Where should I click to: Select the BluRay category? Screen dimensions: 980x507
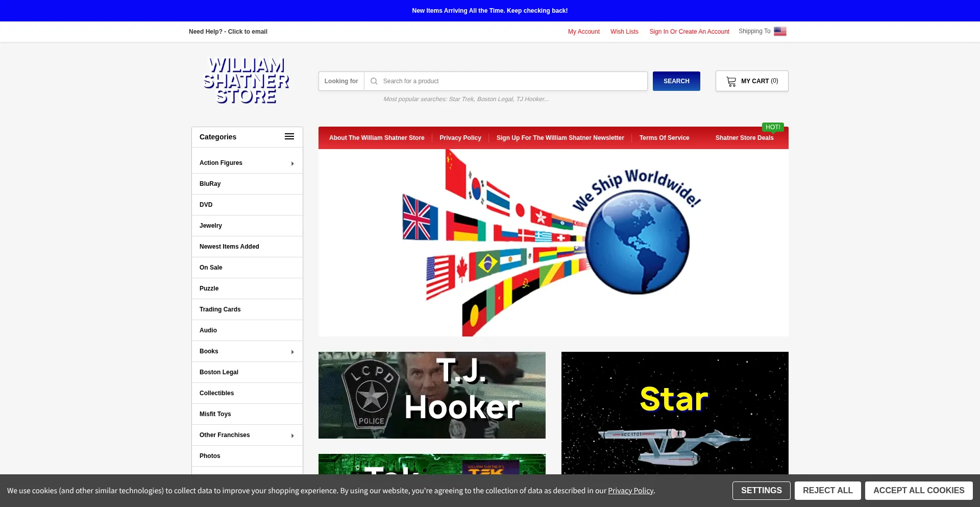[247, 184]
